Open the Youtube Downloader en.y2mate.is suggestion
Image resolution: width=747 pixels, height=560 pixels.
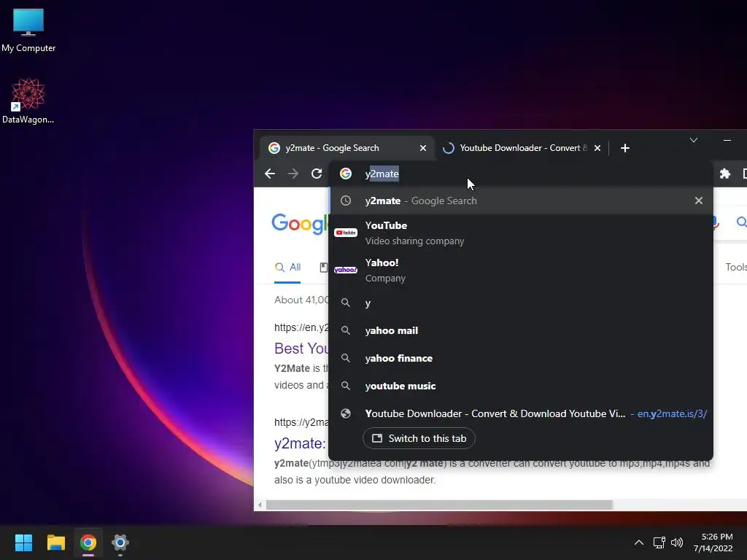[x=521, y=413]
